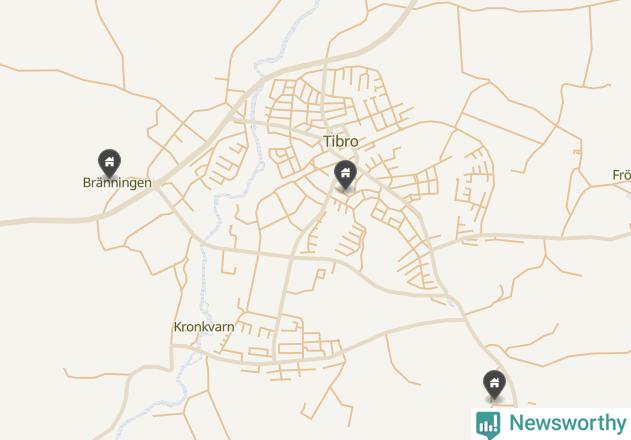Select the Bränningen place label

pyautogui.click(x=117, y=183)
